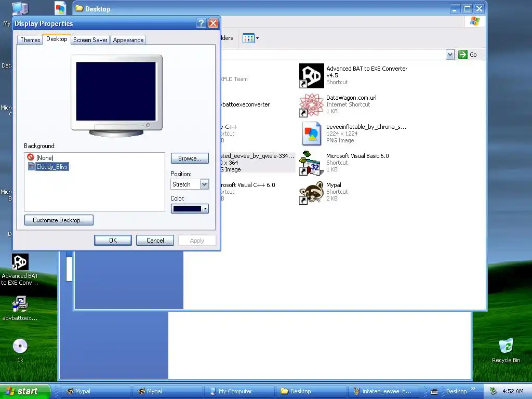Screen dimensions: 532x399
Task: Click Cancel in Display Properties
Action: click(155, 240)
